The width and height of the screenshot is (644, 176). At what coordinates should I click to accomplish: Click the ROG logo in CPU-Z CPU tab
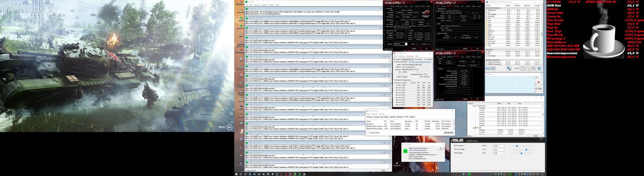click(426, 13)
